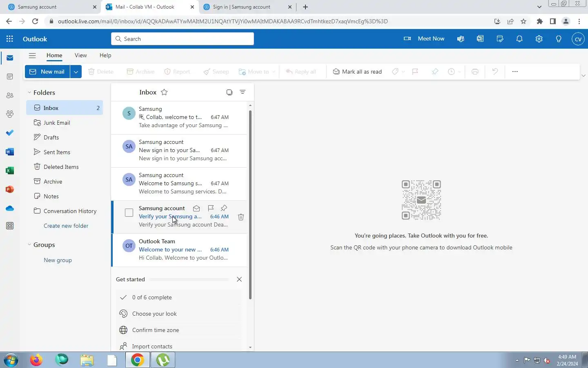Flag the Verify your Samsung account message
This screenshot has height=368, width=588.
[x=211, y=208]
